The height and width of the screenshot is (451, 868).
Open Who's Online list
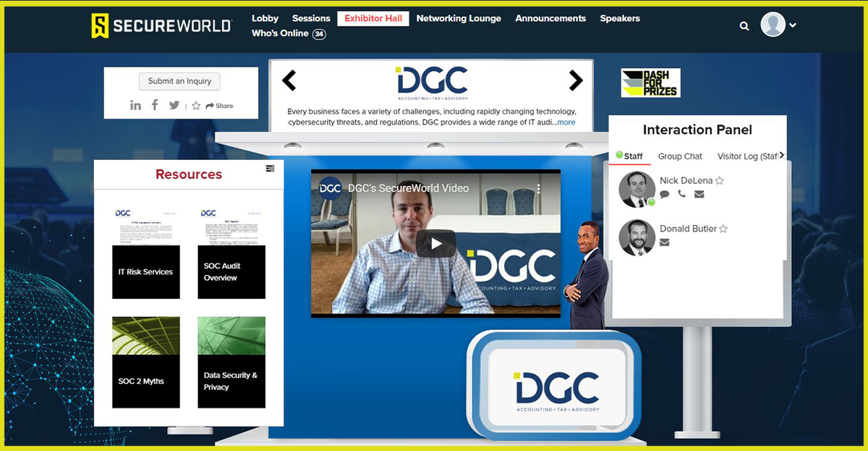tap(289, 33)
